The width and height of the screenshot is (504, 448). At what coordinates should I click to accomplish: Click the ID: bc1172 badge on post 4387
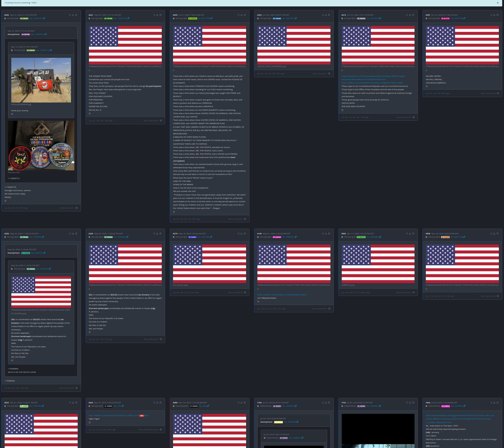click(x=446, y=18)
